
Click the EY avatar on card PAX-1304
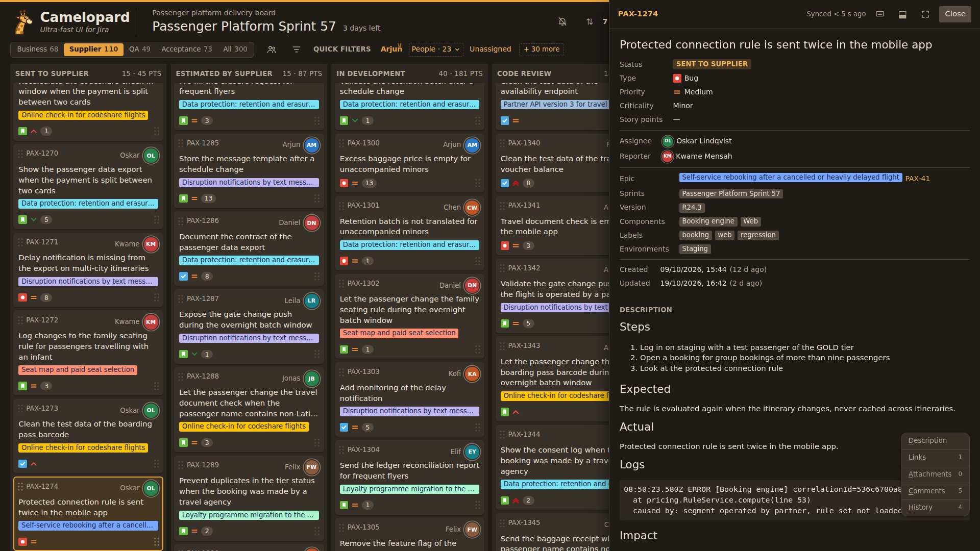(x=472, y=452)
